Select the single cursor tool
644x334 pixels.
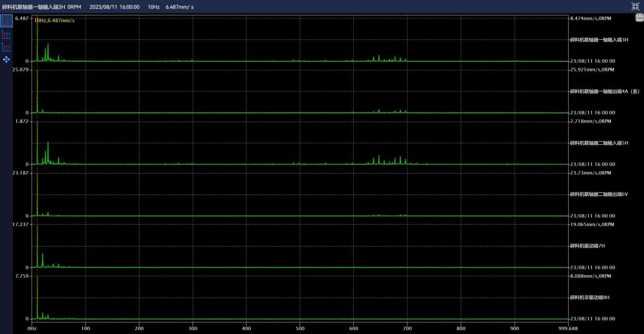6,21
